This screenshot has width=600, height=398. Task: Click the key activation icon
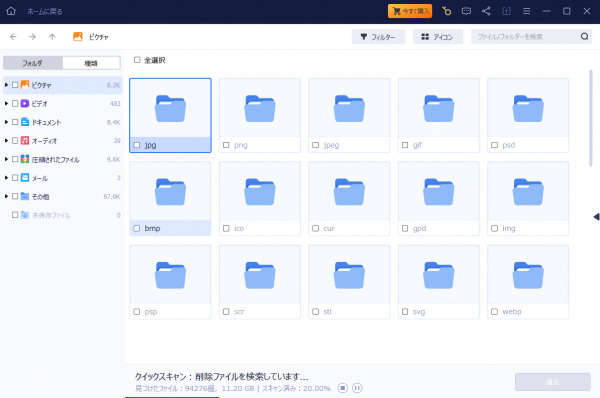[446, 11]
